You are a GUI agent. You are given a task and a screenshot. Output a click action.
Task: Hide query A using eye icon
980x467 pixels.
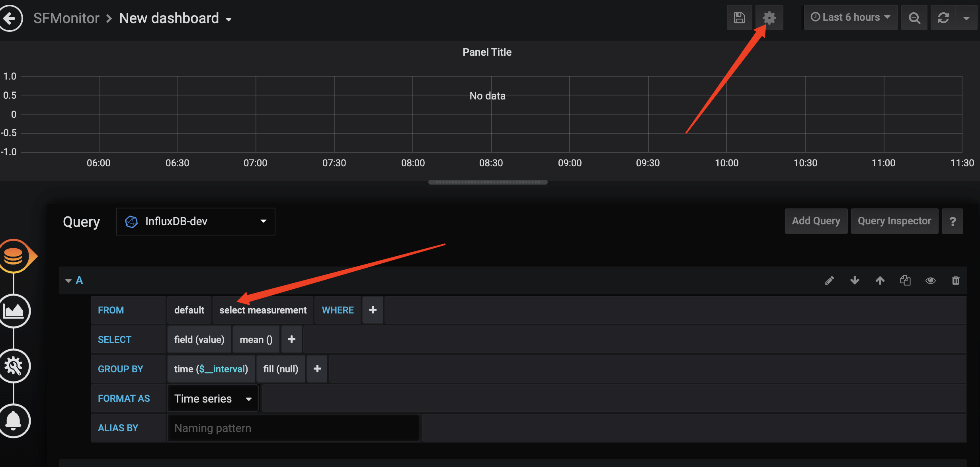pyautogui.click(x=930, y=280)
